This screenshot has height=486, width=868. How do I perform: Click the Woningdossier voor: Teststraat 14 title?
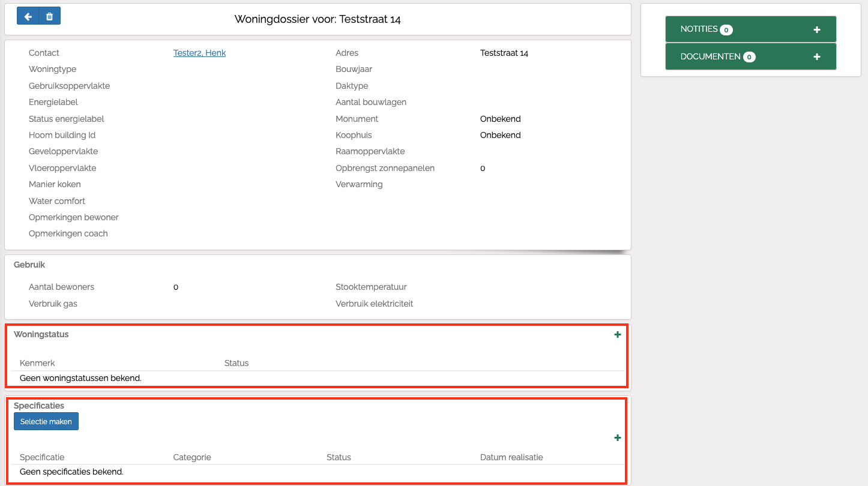point(318,19)
